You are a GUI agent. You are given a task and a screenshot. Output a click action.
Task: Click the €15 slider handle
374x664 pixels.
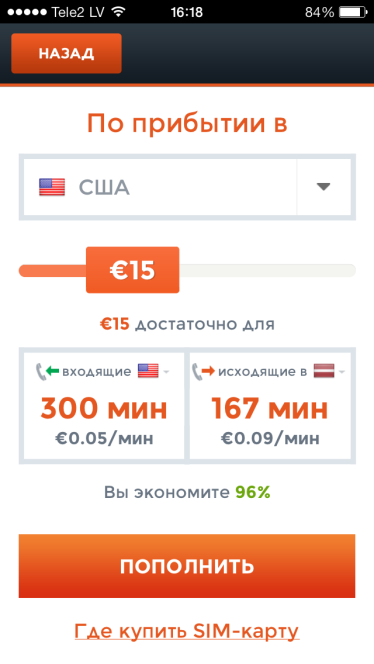click(x=133, y=270)
